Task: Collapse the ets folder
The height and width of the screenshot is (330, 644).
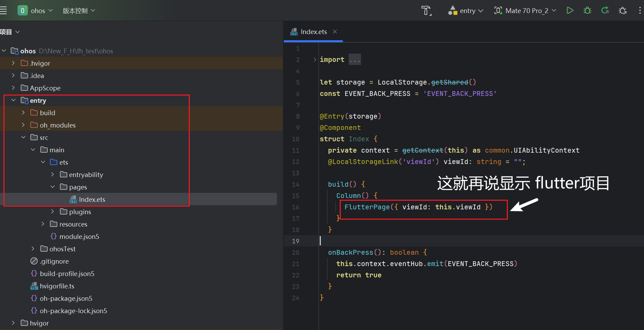Action: (43, 162)
